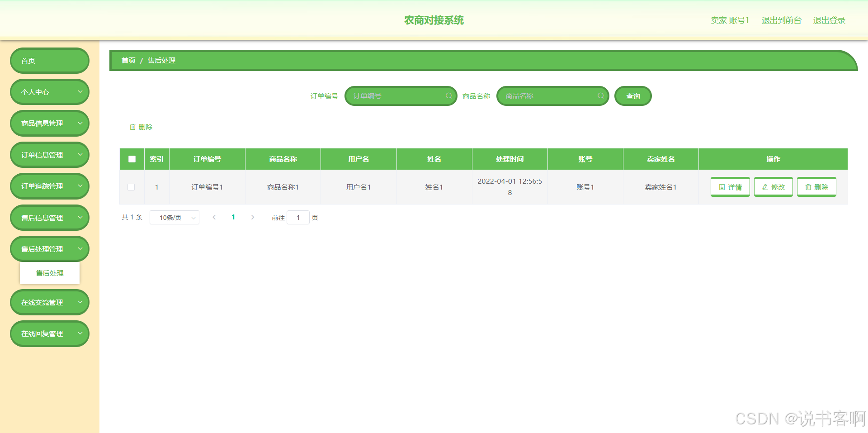This screenshot has width=868, height=433.
Task: Click 卖家 账号1 account label
Action: pos(730,20)
